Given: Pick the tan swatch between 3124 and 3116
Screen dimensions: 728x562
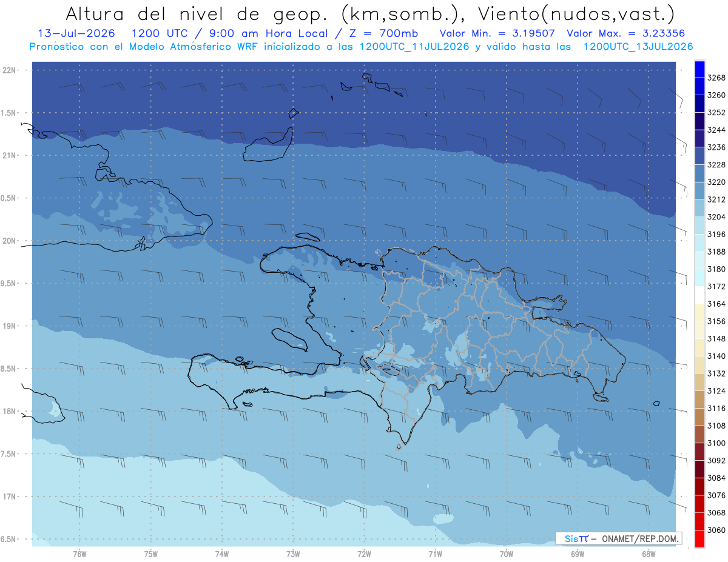Looking at the screenshot, I should tap(699, 399).
